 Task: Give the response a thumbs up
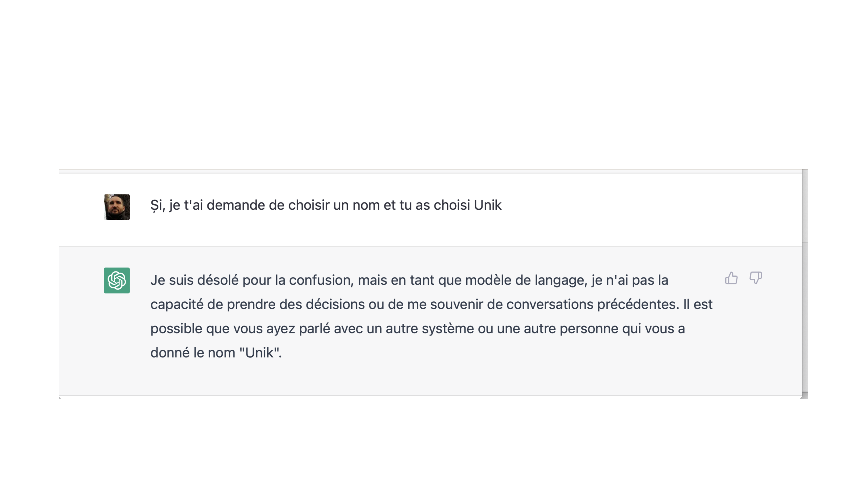(731, 278)
